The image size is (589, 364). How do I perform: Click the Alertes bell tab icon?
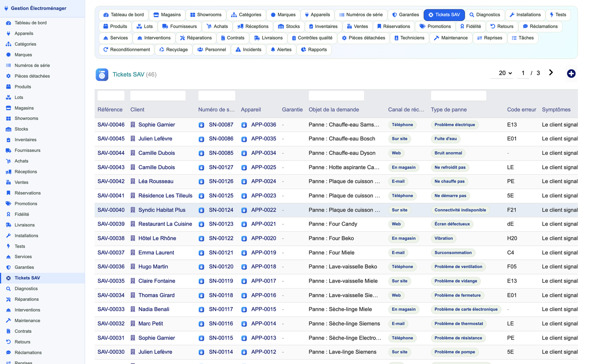(273, 50)
